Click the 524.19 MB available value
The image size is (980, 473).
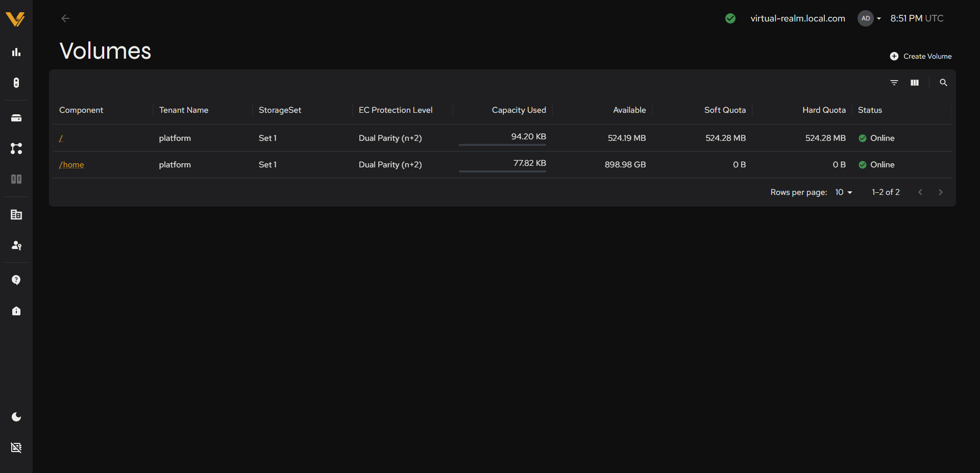[627, 138]
